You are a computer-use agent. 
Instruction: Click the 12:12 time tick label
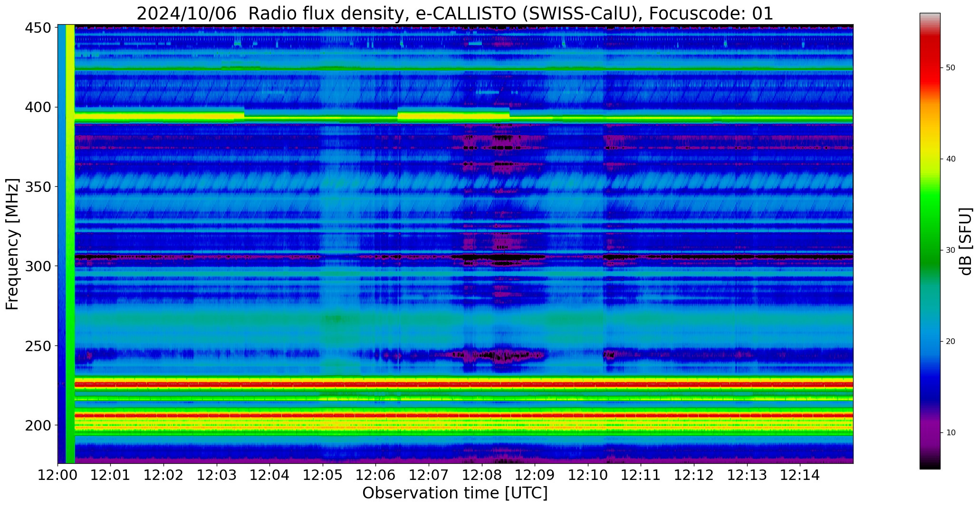(x=694, y=475)
